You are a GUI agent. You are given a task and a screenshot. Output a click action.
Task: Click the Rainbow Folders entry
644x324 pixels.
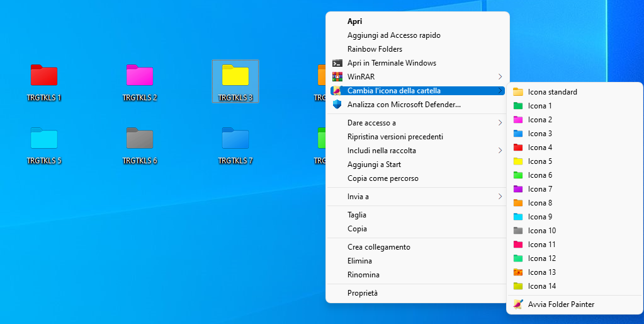(x=375, y=49)
